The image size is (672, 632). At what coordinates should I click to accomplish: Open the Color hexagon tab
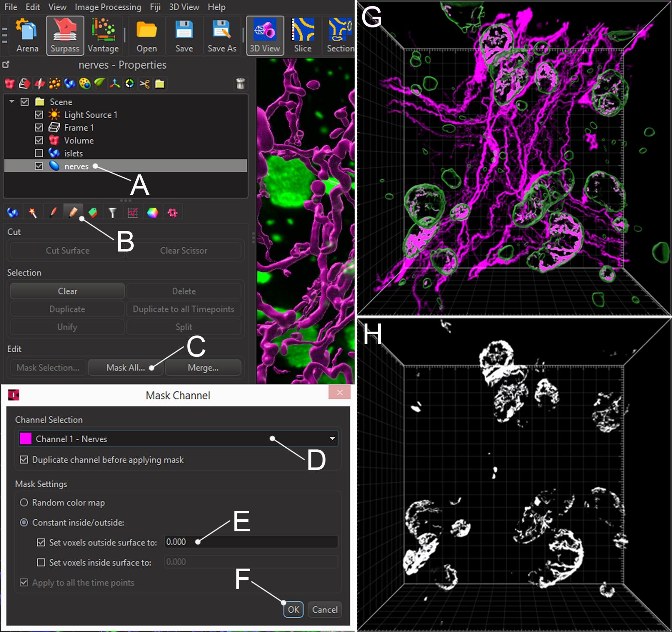152,212
